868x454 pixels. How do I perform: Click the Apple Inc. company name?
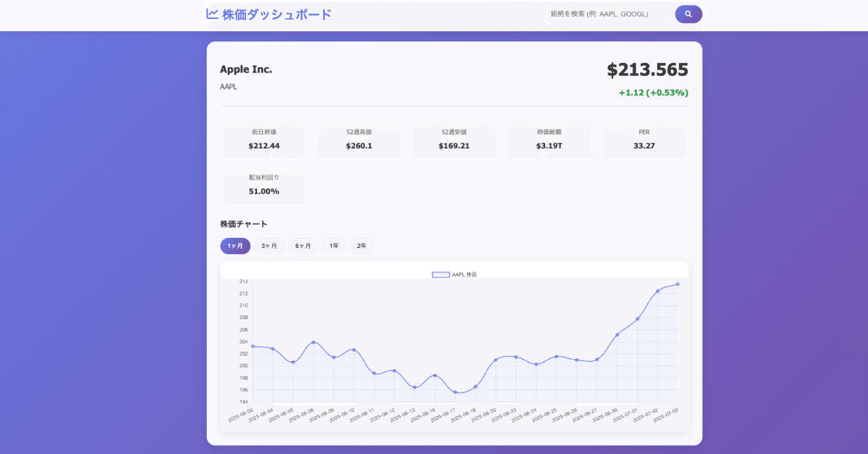click(245, 69)
